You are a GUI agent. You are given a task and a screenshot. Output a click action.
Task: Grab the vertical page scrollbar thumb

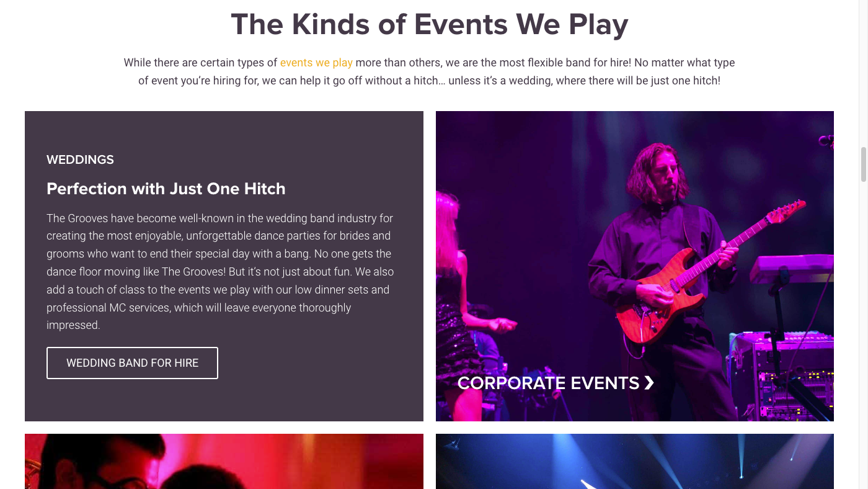pos(863,164)
